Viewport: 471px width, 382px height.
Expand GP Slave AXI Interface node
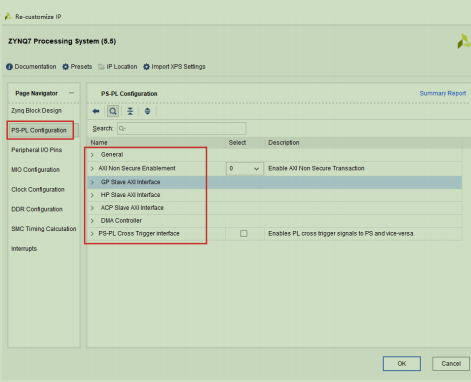pos(92,182)
